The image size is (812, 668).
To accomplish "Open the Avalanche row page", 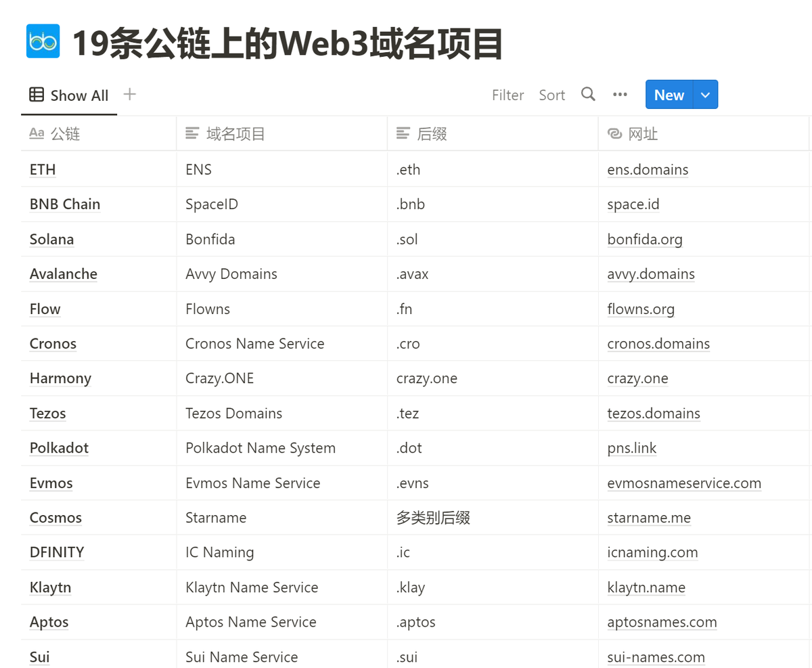I will (63, 273).
